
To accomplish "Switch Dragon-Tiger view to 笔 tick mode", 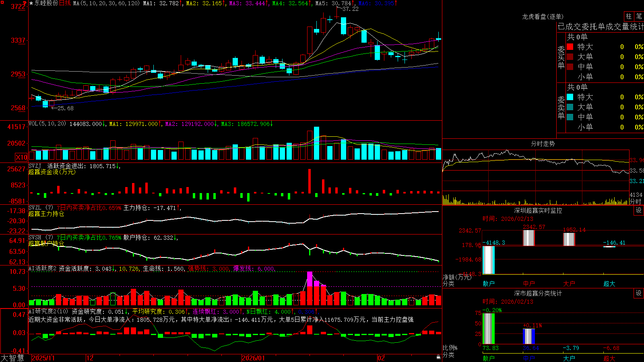I will click(639, 16).
